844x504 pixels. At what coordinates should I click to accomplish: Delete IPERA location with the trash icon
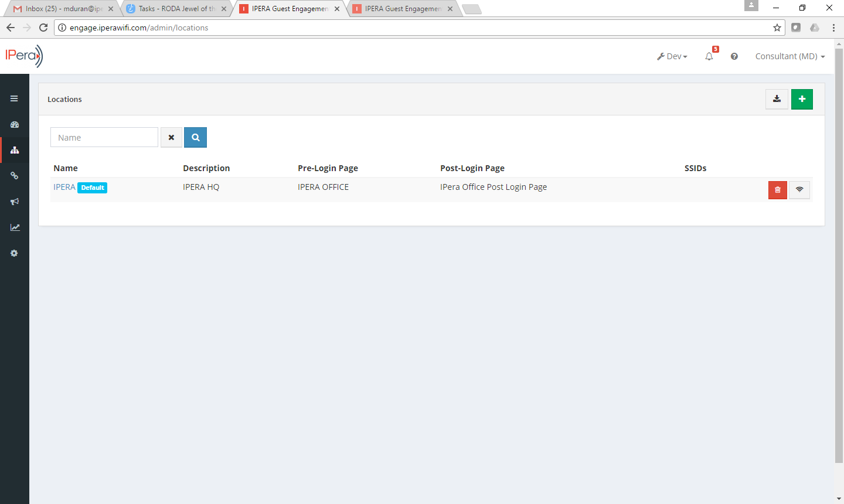click(777, 190)
